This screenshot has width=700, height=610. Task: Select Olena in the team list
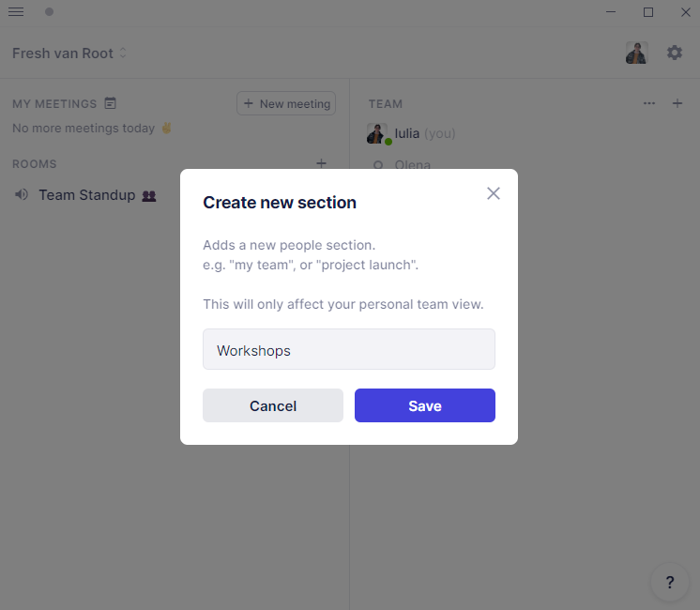click(x=412, y=165)
